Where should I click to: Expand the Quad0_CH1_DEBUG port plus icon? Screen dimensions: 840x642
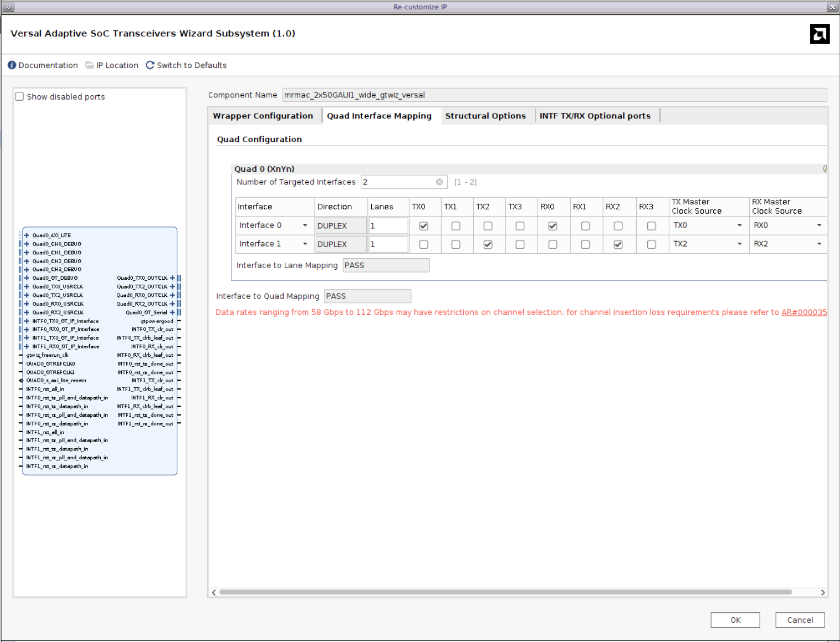click(x=26, y=253)
